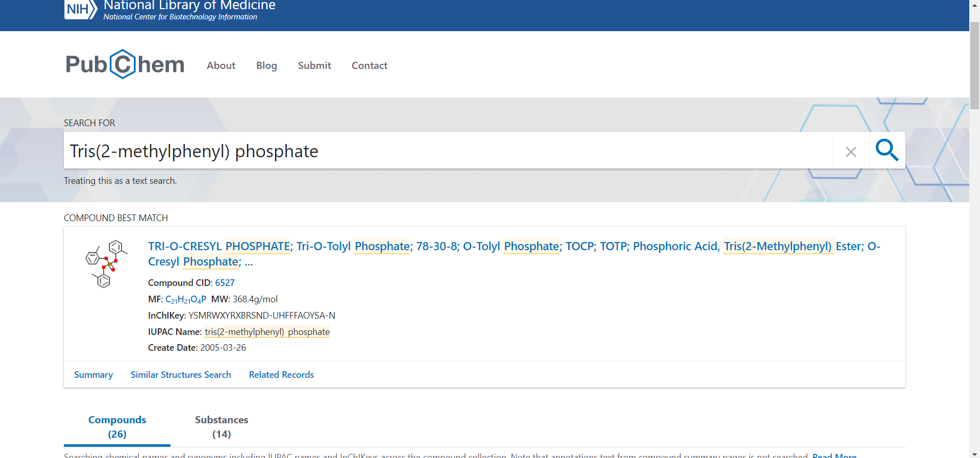The width and height of the screenshot is (980, 458).
Task: Open the compound structure thumbnail
Action: click(x=106, y=263)
